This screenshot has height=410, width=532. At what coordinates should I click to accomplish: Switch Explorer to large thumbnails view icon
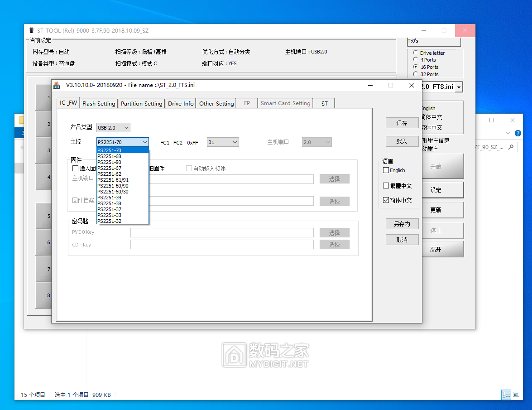pyautogui.click(x=516, y=395)
